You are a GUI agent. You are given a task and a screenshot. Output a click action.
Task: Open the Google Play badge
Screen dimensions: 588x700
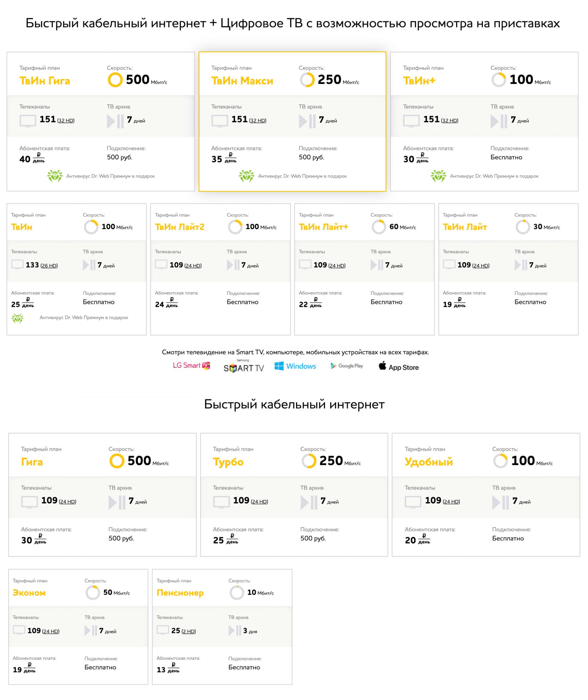(x=347, y=366)
